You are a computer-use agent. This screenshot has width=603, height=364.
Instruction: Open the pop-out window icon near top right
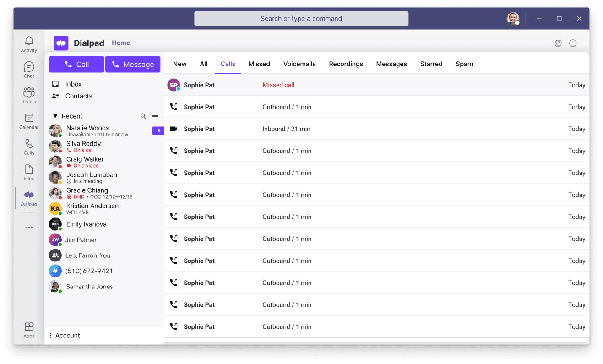click(x=558, y=43)
